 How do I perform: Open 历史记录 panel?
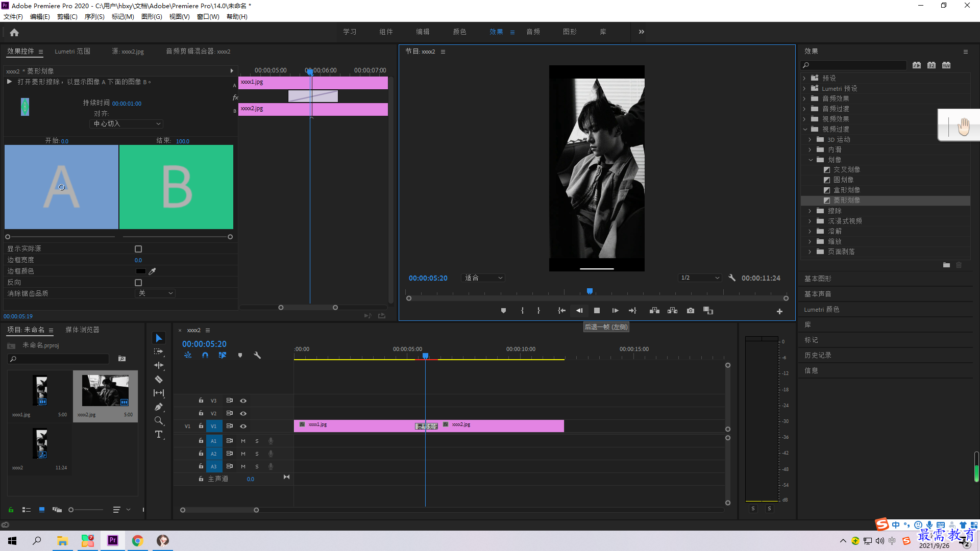tap(818, 356)
